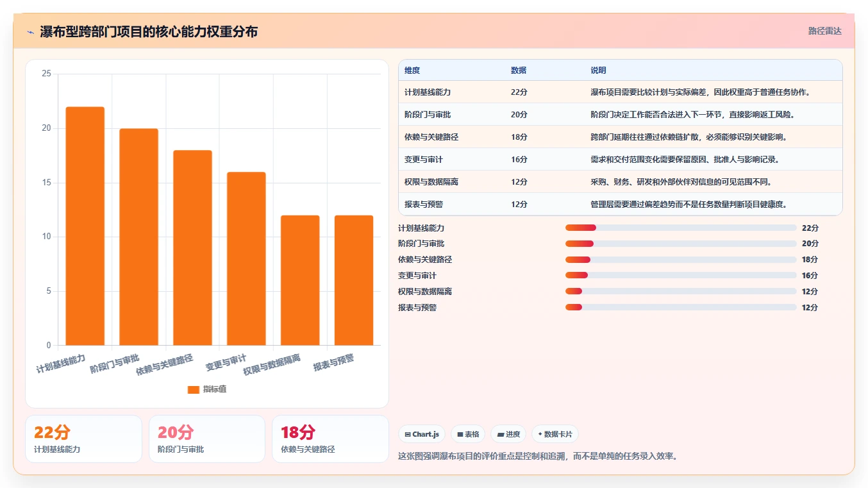
Task: Click the 权限与数据隔离 bar in chart
Action: pos(300,280)
